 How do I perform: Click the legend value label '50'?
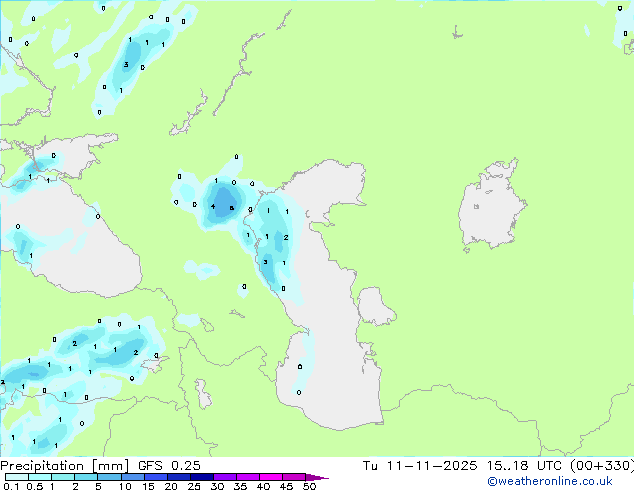pyautogui.click(x=309, y=486)
